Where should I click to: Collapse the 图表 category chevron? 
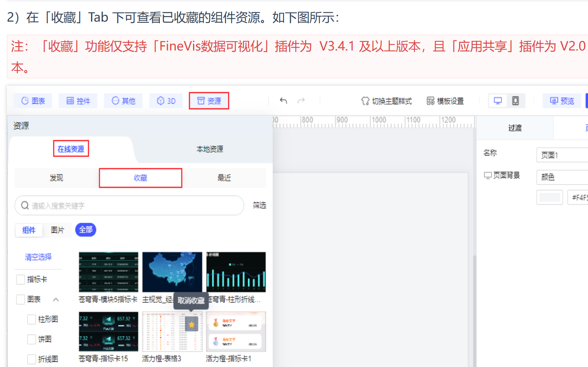coord(56,300)
